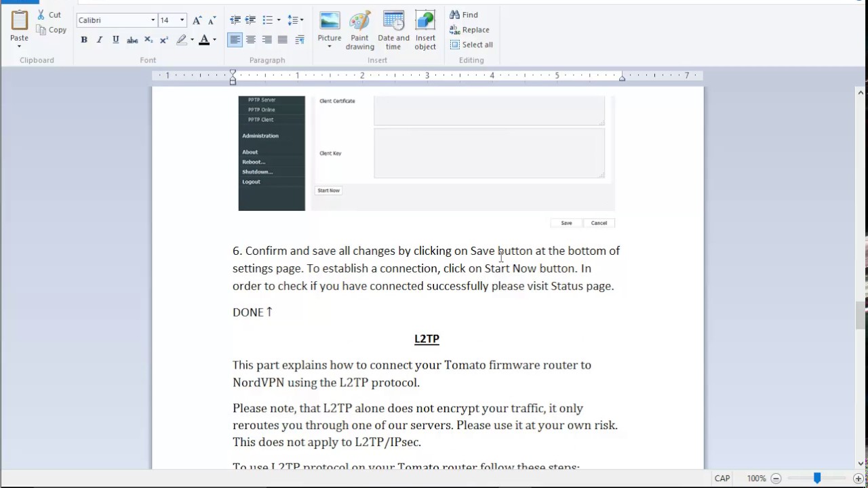Screen dimensions: 868x488
Task: Click the DONE text line
Action: [252, 312]
